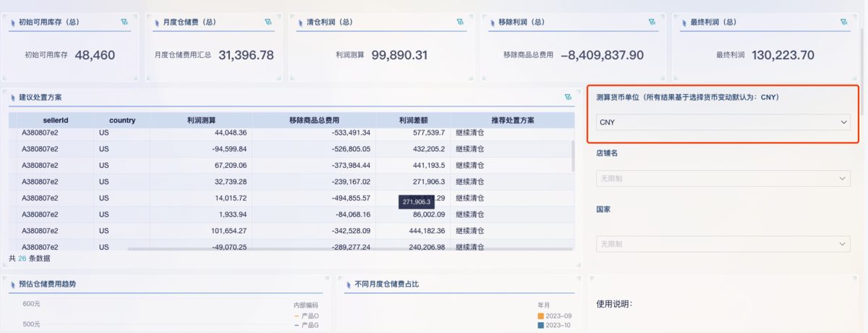868x333 pixels.
Task: Click the leaf icon beside 最终利润（总）title
Action: tap(683, 22)
